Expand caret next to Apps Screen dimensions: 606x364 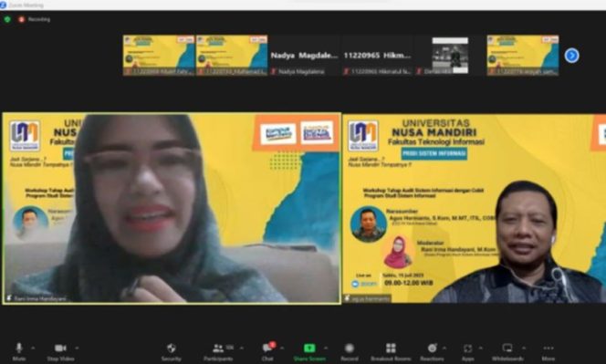pos(480,348)
